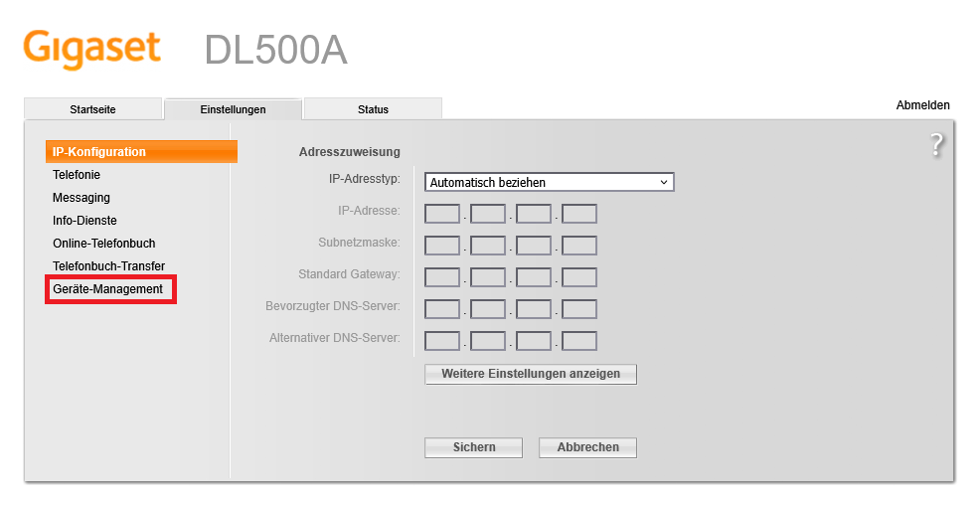Click the Sichern button
The width and height of the screenshot is (980, 505).
(473, 447)
